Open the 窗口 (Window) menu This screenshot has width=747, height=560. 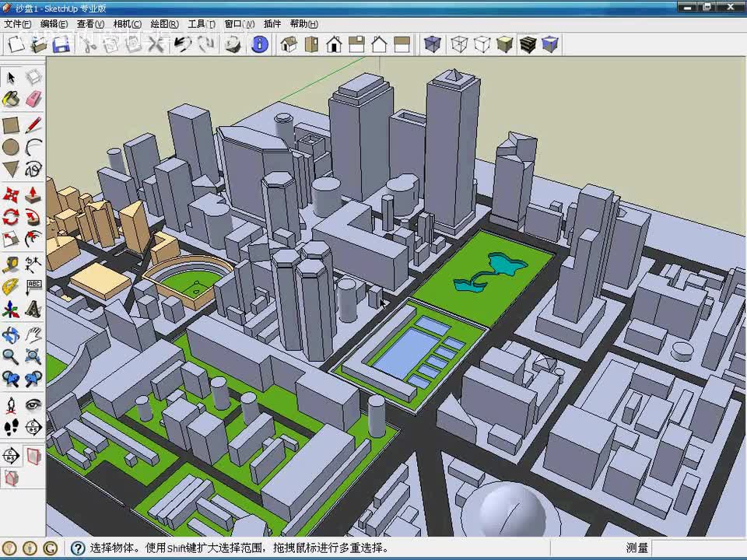tap(238, 24)
